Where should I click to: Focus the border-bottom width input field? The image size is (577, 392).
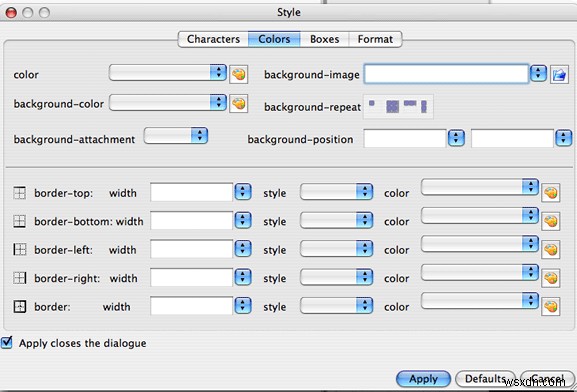point(191,220)
